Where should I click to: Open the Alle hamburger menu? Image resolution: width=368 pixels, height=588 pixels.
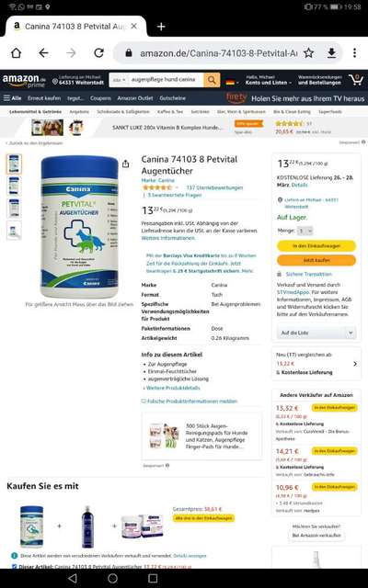click(12, 98)
